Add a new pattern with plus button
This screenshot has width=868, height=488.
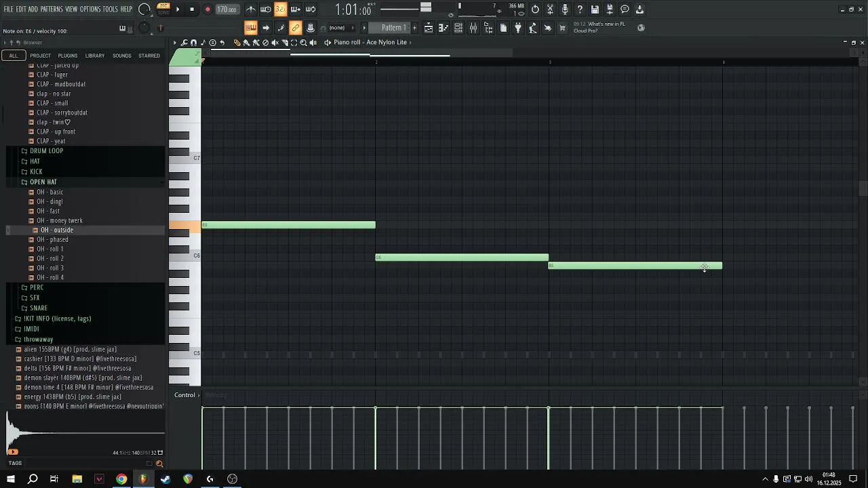(x=414, y=28)
